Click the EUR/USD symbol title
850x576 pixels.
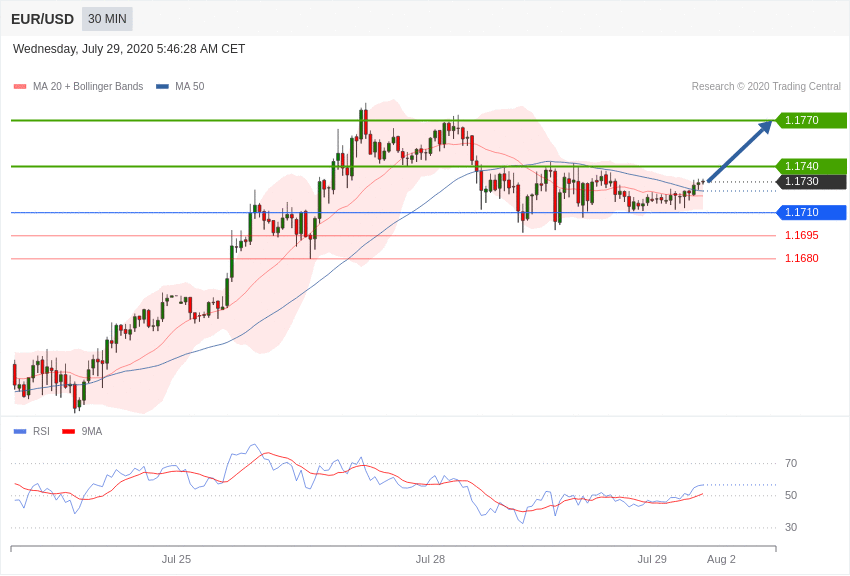coord(42,20)
